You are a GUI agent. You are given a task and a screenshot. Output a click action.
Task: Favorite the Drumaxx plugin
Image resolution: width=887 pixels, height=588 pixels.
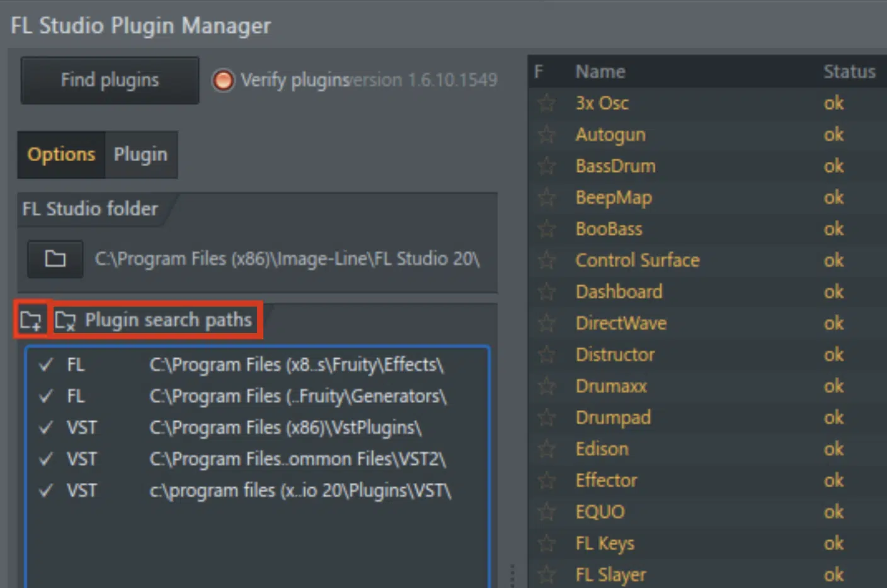(546, 386)
